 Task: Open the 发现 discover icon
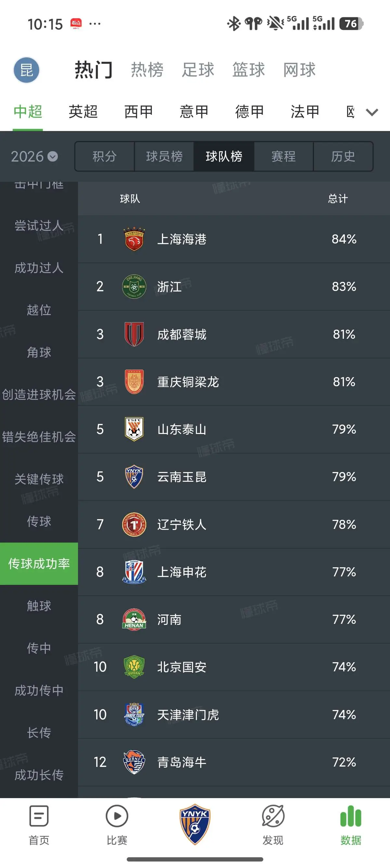pyautogui.click(x=273, y=816)
